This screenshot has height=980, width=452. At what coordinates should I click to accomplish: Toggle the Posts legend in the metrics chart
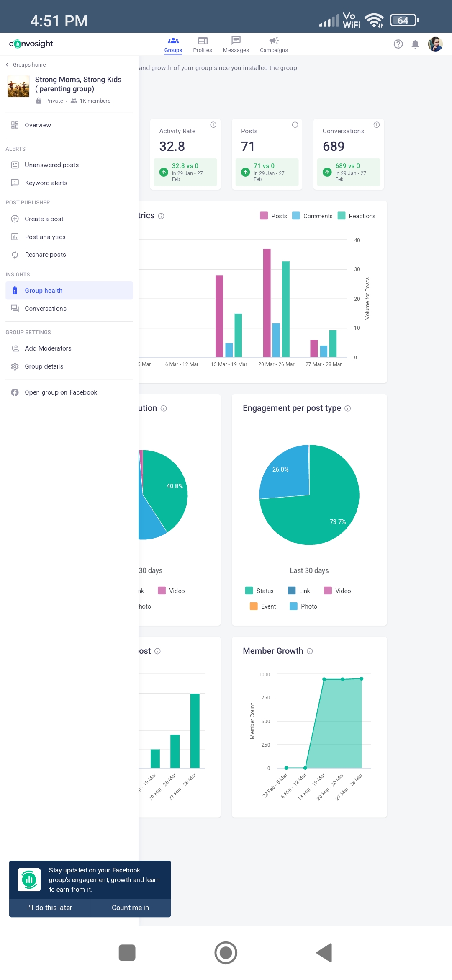[273, 216]
